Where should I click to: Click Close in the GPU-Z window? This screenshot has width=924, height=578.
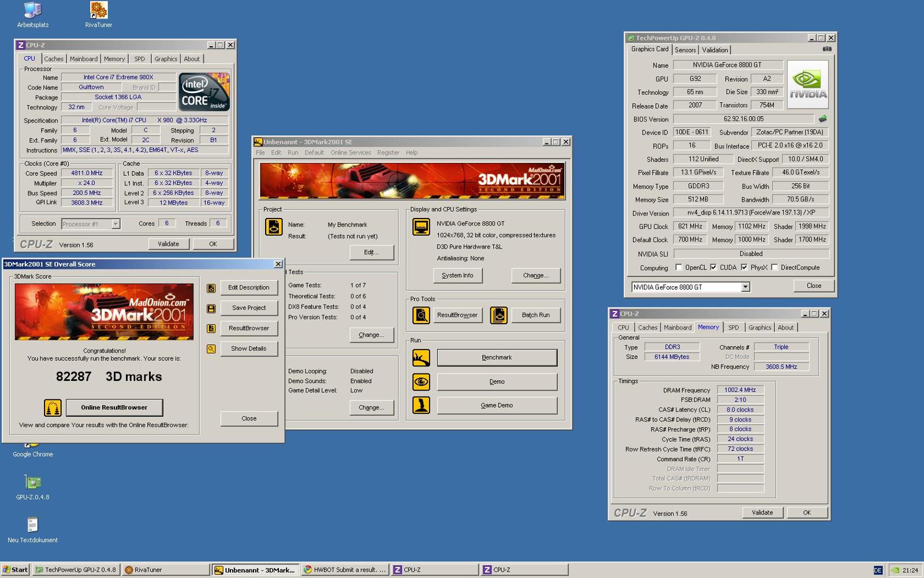(814, 286)
